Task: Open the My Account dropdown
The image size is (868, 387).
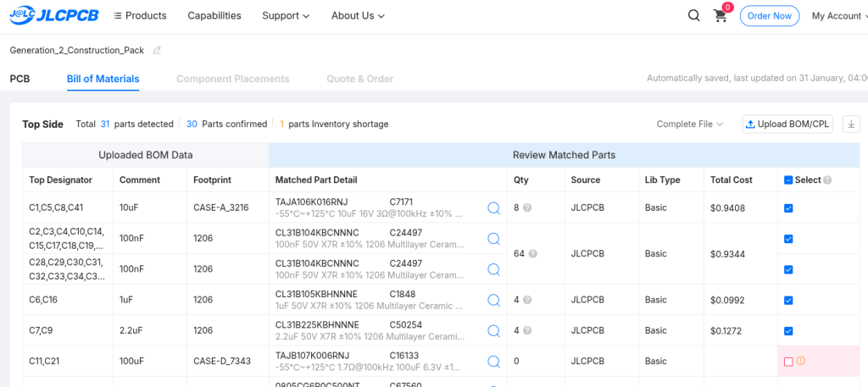Action: coord(838,15)
